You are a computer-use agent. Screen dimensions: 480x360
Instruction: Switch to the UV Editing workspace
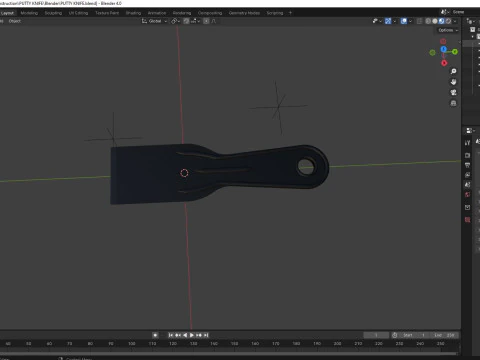point(78,13)
